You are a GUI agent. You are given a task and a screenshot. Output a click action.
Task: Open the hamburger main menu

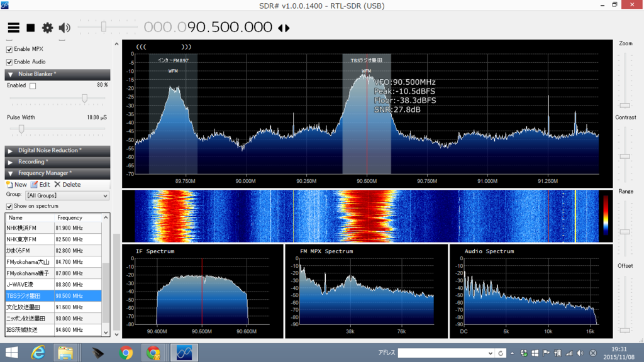coord(14,28)
